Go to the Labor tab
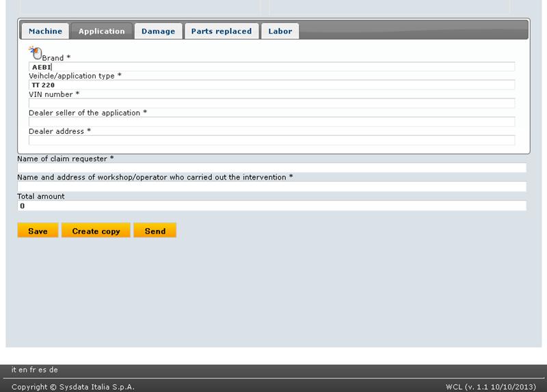 pos(280,31)
